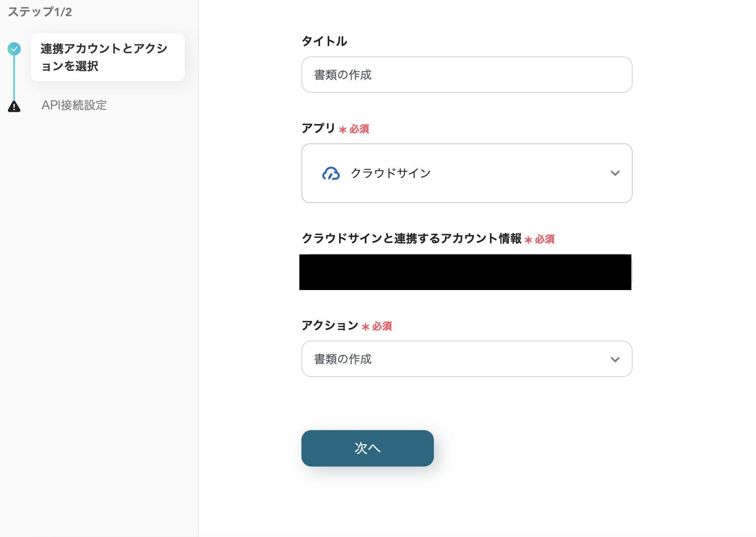Click the 必須 marker beside アプリ
The width and height of the screenshot is (756, 537).
359,129
